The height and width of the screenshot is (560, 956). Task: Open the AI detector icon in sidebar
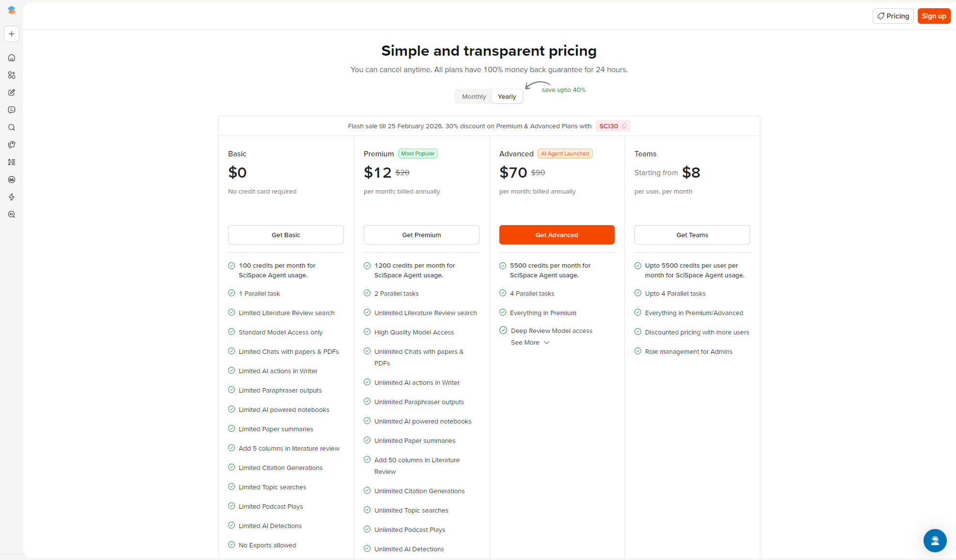pos(12,214)
